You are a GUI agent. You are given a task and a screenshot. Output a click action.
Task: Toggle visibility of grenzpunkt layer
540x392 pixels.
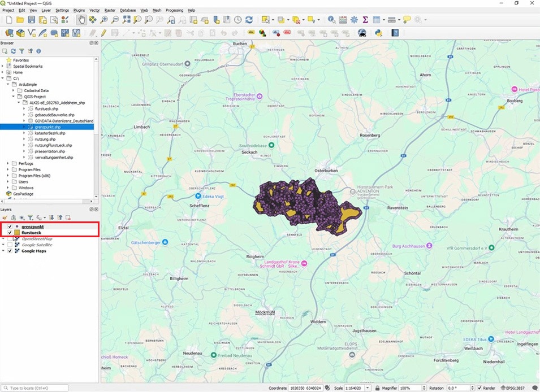[x=10, y=227]
